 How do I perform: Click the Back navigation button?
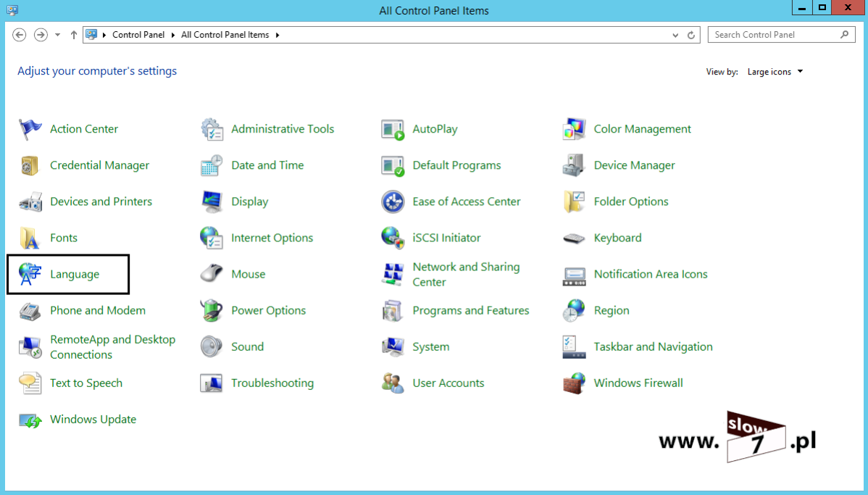click(20, 35)
